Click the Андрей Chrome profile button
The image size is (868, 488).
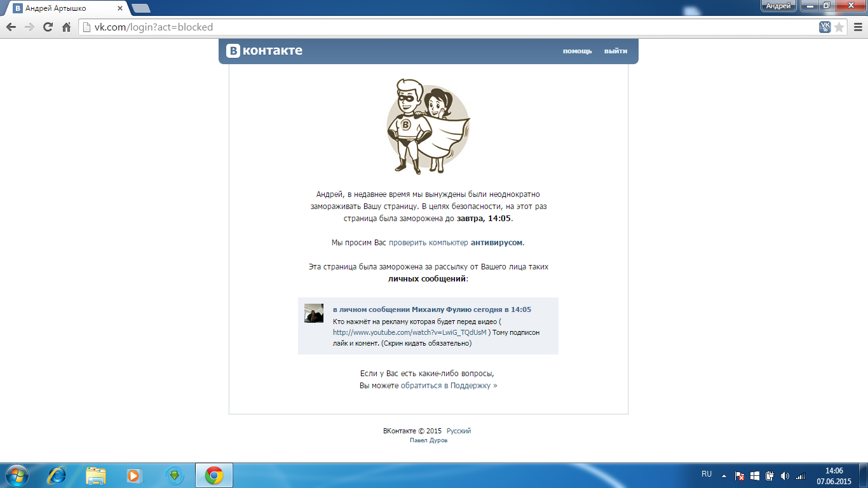(778, 6)
